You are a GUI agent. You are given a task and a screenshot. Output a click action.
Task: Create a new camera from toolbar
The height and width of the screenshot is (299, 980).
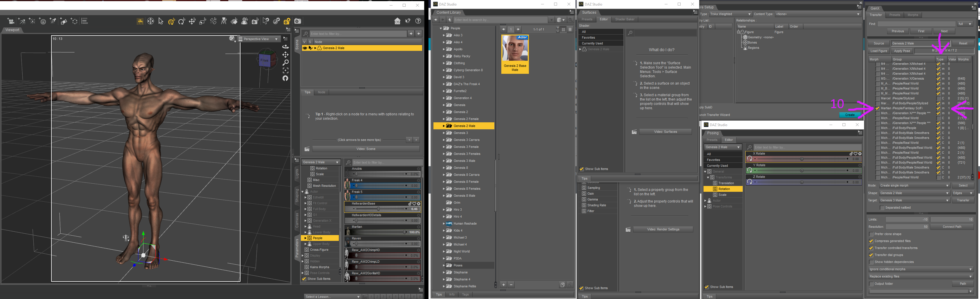click(x=11, y=21)
